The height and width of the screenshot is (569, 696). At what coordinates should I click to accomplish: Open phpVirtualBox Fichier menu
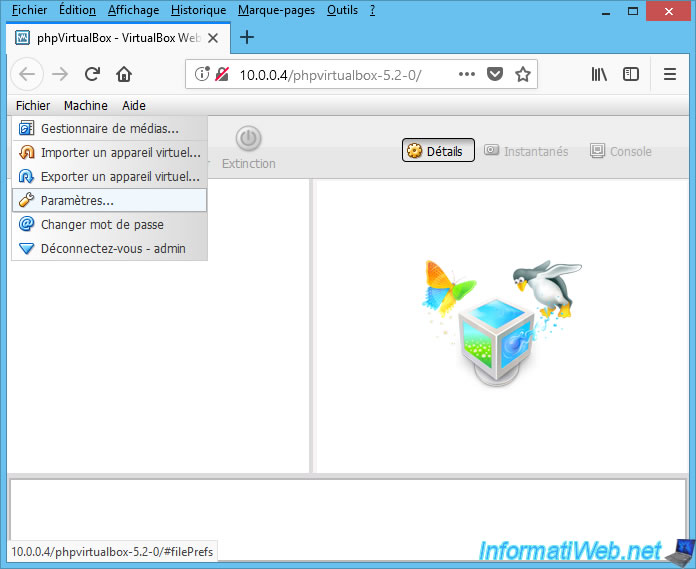[33, 106]
